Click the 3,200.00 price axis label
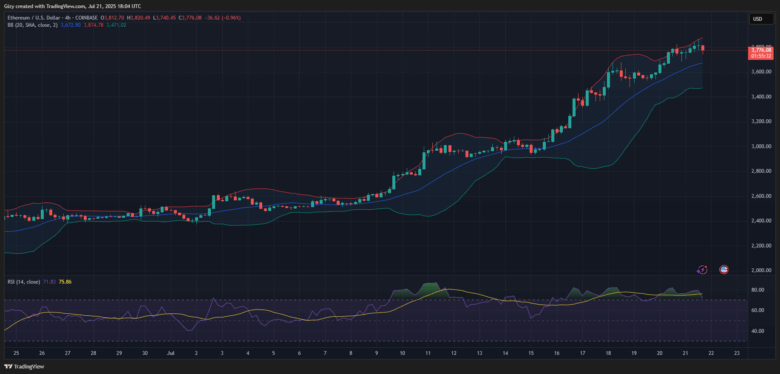The width and height of the screenshot is (780, 374). 761,121
